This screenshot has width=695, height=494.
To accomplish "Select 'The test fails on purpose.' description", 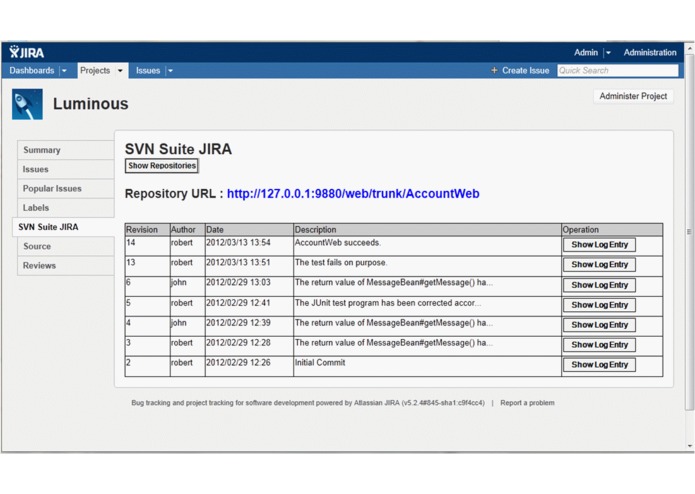I will point(427,266).
